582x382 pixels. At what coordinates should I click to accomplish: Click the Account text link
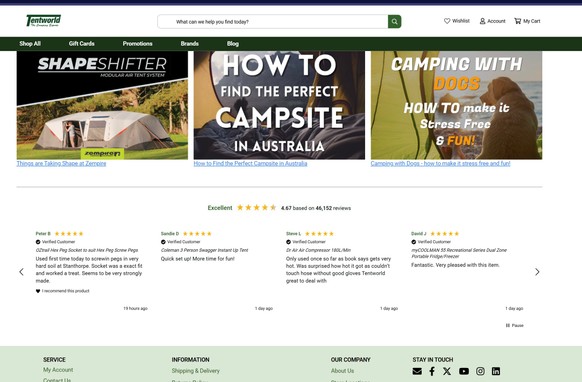coord(496,21)
